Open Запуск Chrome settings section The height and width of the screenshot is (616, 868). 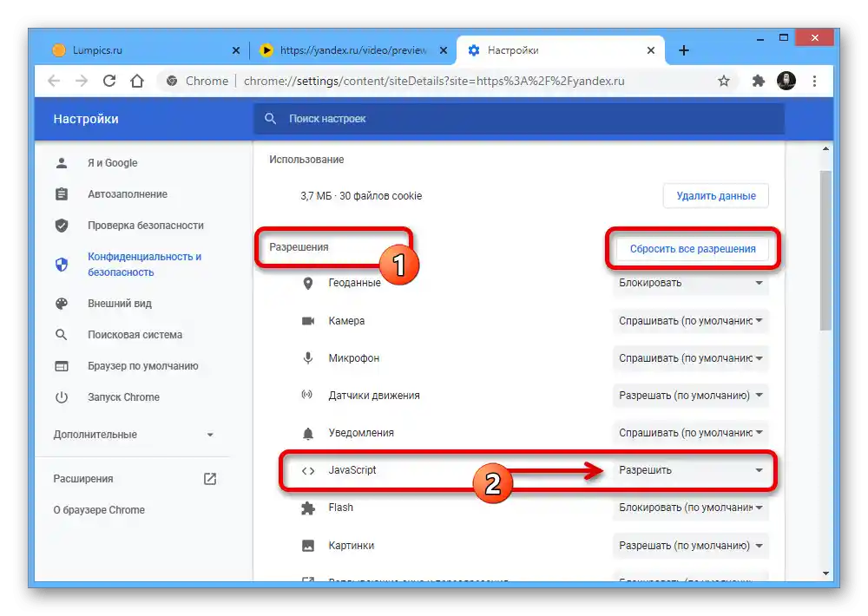pyautogui.click(x=123, y=397)
